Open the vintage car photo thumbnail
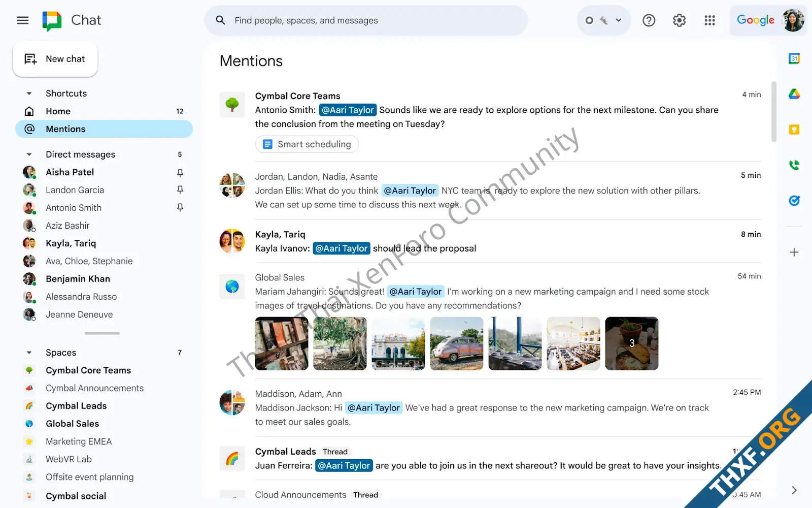The height and width of the screenshot is (508, 812). (457, 343)
